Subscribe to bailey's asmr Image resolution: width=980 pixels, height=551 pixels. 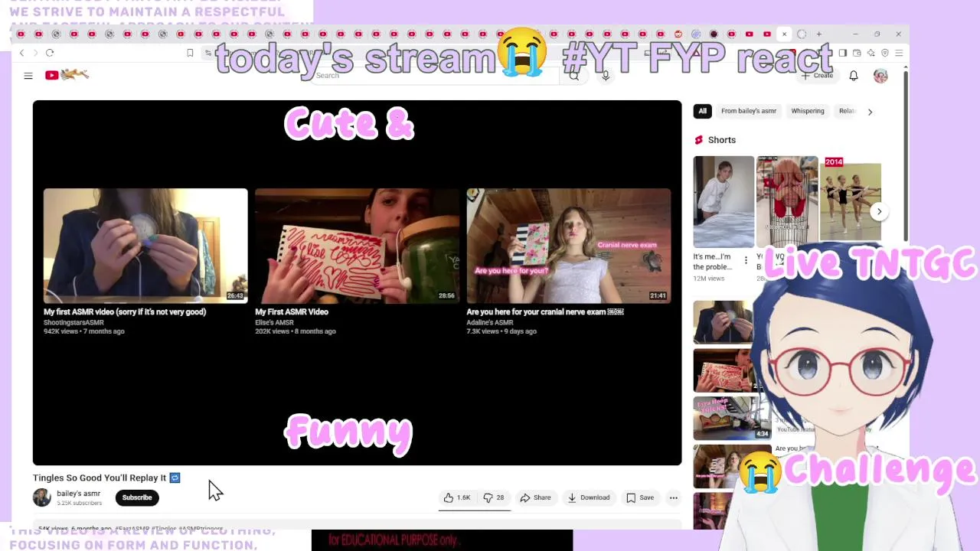tap(137, 497)
